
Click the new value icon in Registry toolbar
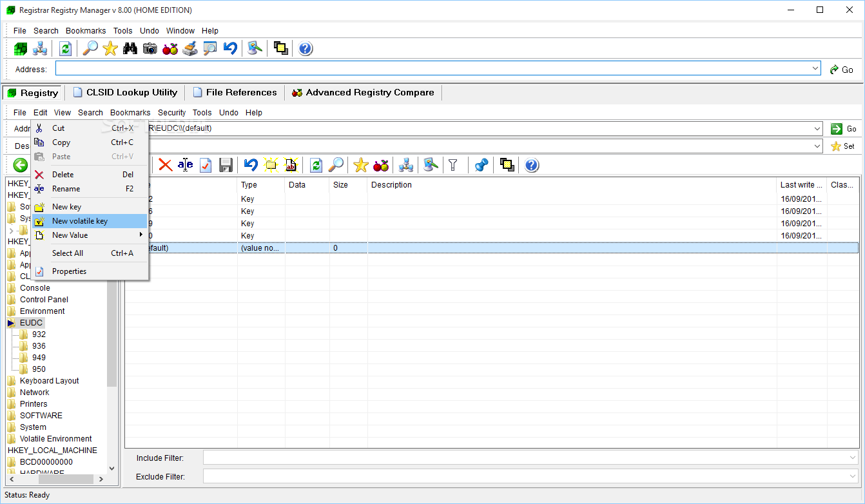(x=291, y=165)
